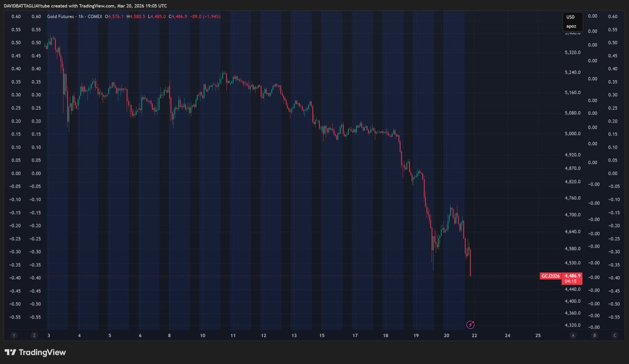Select the B scale badge
629x364 pixels.
pyautogui.click(x=594, y=336)
